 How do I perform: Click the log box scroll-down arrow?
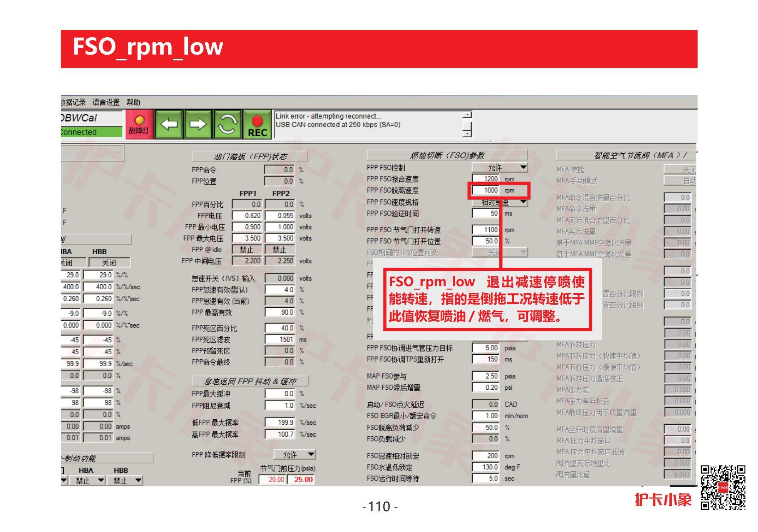pyautogui.click(x=467, y=133)
